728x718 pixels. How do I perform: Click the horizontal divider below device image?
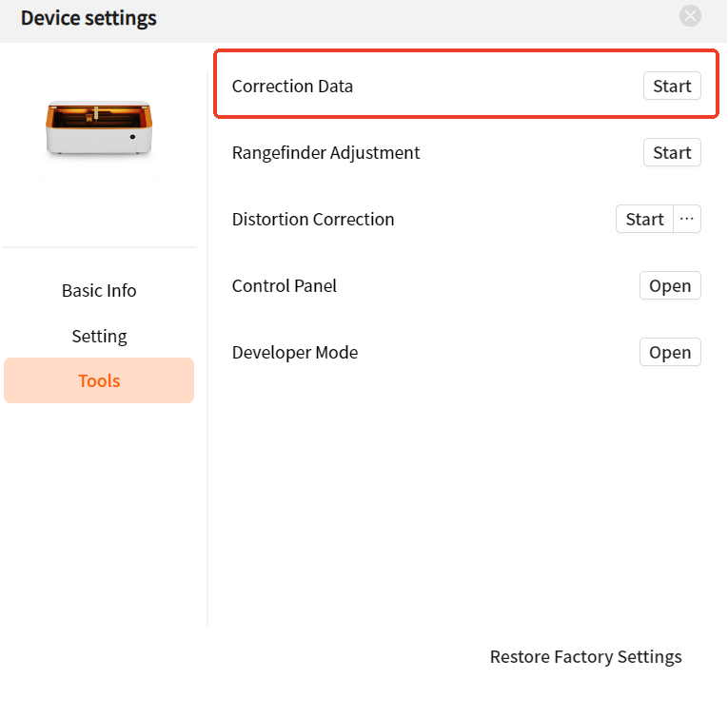click(99, 247)
